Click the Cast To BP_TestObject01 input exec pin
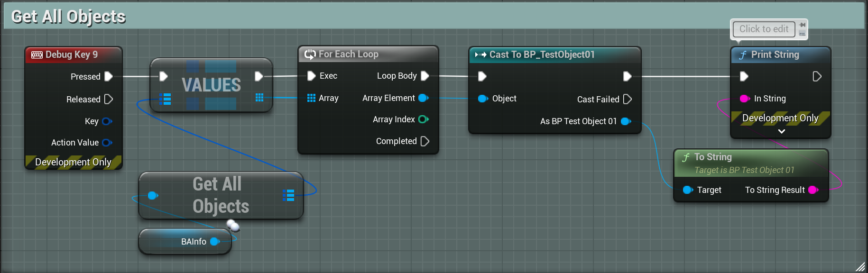Image resolution: width=868 pixels, height=273 pixels. coord(482,76)
